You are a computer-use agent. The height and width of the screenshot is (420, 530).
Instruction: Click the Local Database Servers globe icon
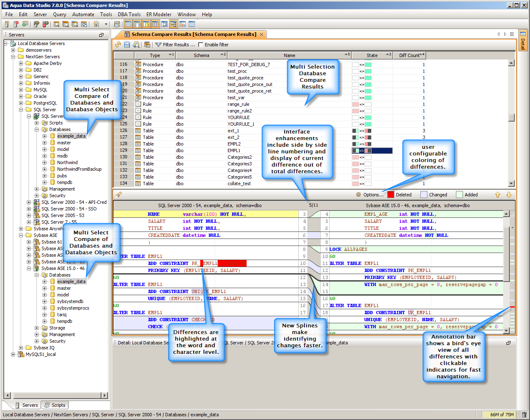pos(13,43)
